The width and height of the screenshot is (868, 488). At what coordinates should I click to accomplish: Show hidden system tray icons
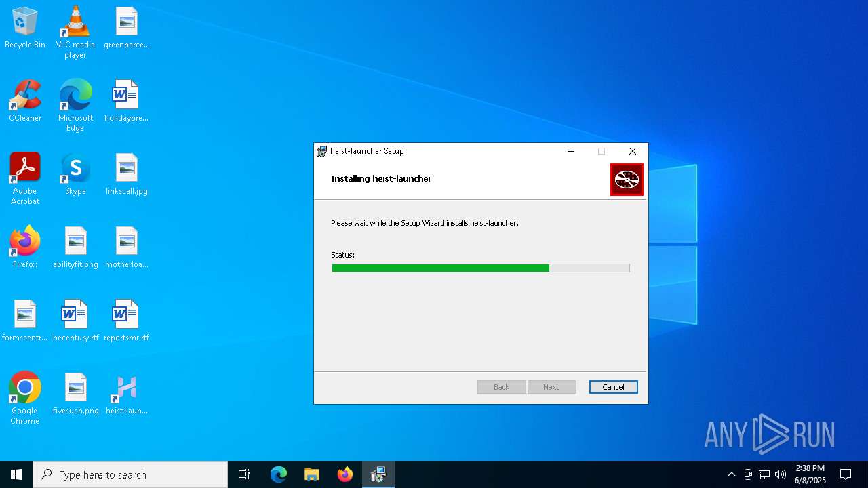(x=731, y=474)
